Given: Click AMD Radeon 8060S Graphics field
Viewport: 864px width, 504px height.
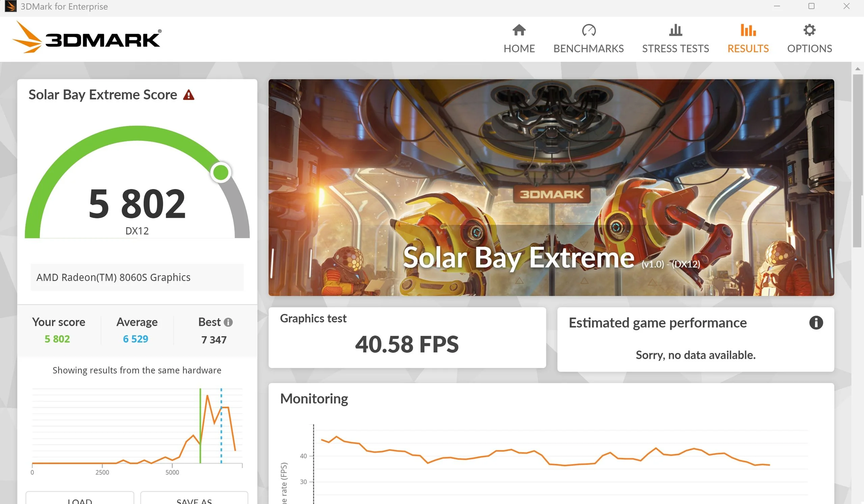Looking at the screenshot, I should tap(137, 277).
